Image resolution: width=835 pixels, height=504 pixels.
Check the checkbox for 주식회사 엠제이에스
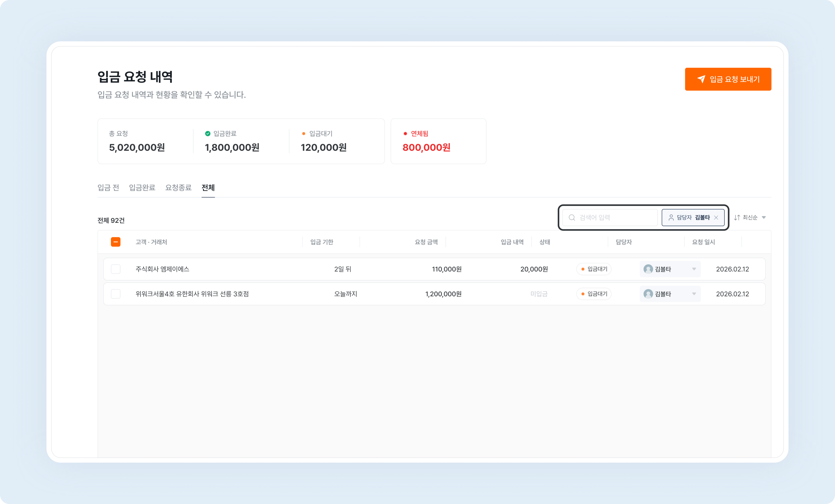point(116,269)
